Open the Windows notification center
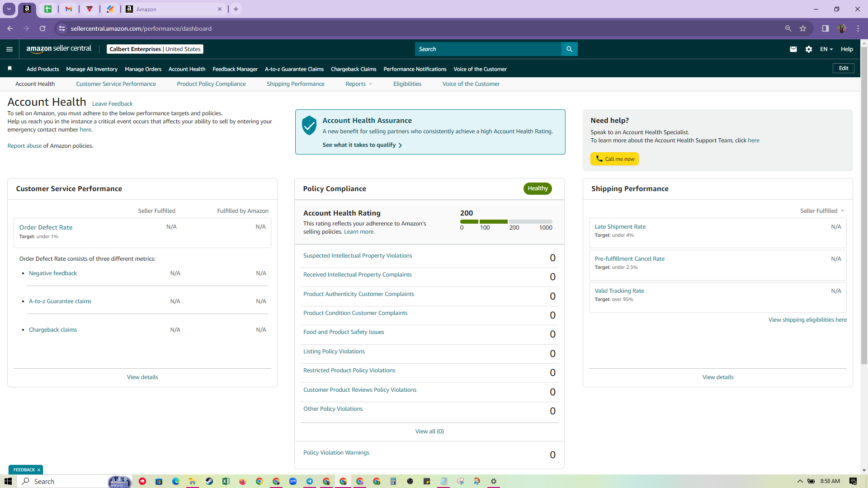Screen dimensions: 868x488 [x=853, y=481]
